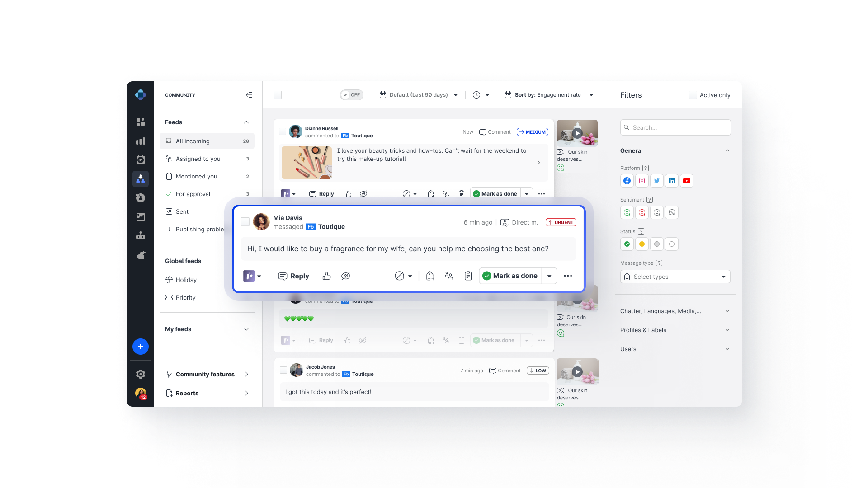Check the select-all checkbox in toolbar

click(278, 95)
